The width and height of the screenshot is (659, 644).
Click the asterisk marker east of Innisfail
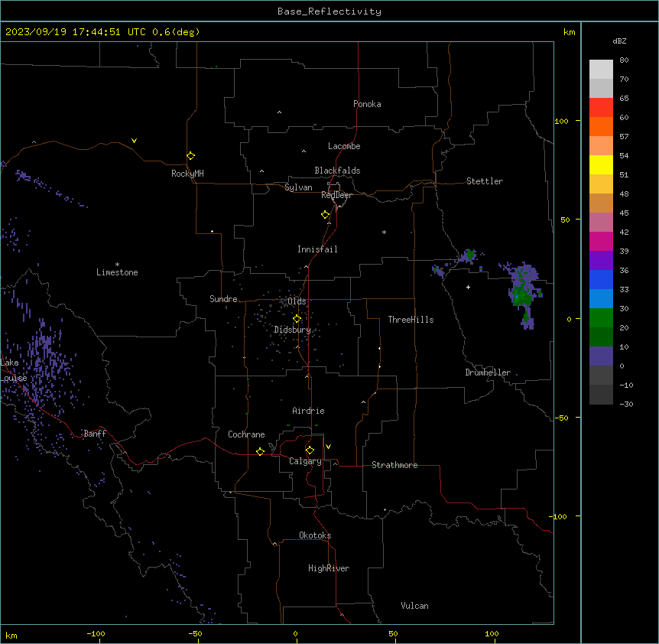point(384,232)
